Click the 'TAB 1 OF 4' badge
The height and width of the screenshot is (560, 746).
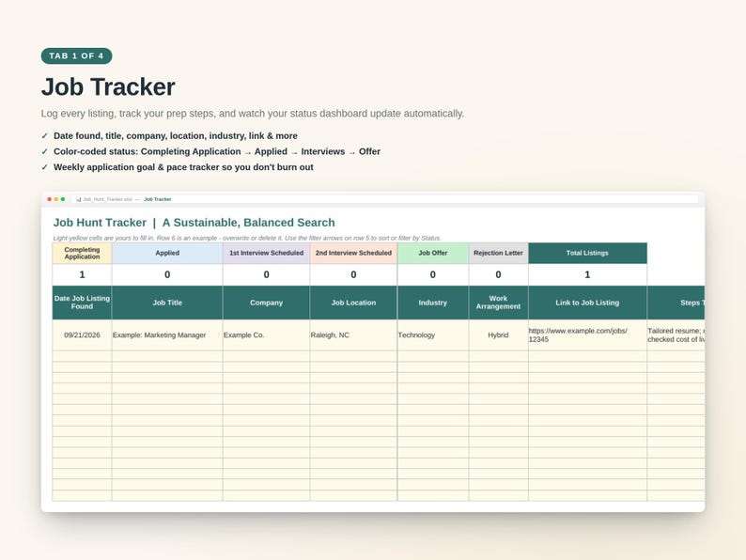[x=77, y=55]
